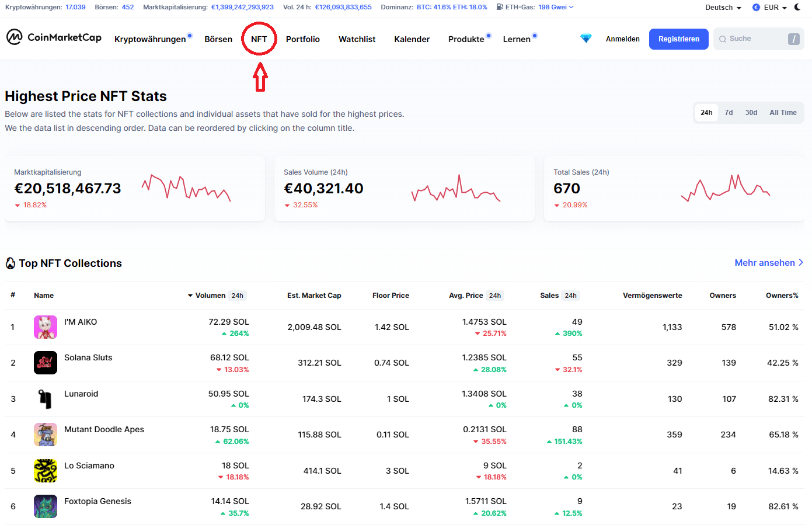Select the 7d time range

coord(729,113)
